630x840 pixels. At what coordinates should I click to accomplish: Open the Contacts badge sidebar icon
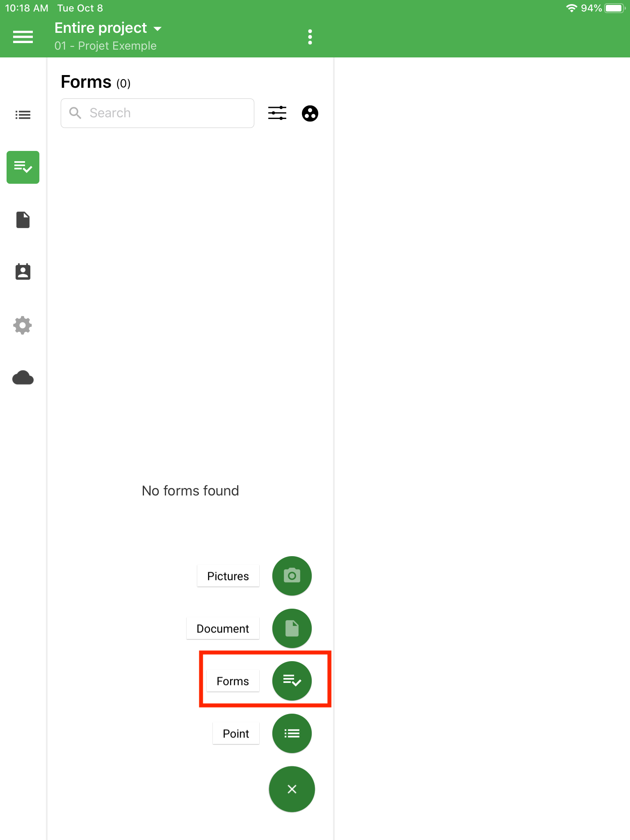click(23, 272)
